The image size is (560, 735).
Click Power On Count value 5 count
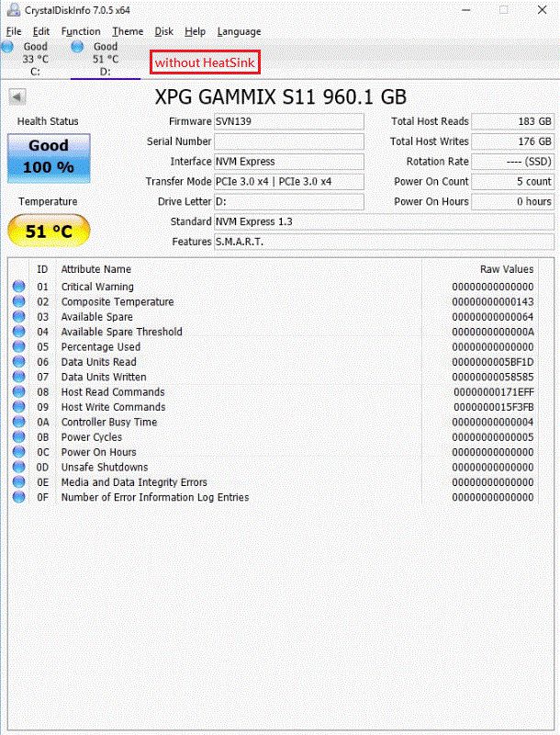[x=512, y=181]
